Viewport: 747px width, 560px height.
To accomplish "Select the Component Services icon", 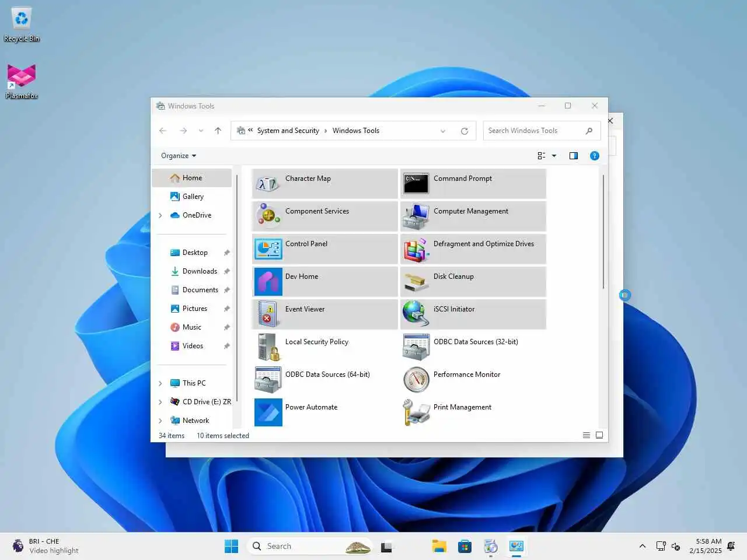I will click(268, 216).
